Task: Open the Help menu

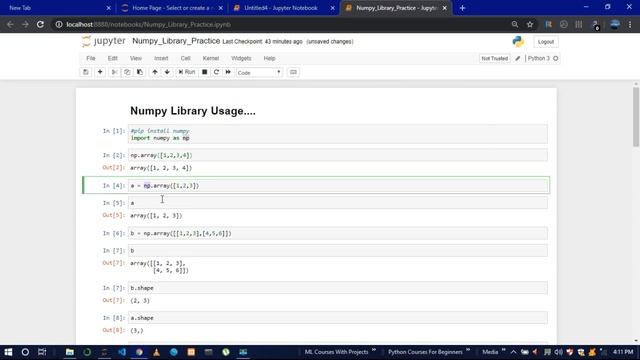Action: 269,58
